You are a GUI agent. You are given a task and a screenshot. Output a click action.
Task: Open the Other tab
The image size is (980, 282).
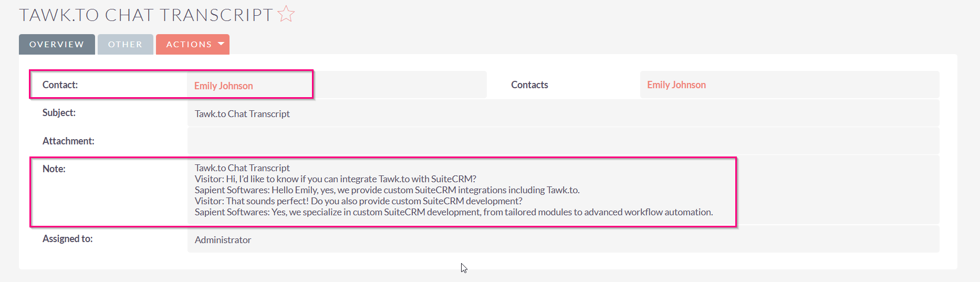tap(125, 45)
